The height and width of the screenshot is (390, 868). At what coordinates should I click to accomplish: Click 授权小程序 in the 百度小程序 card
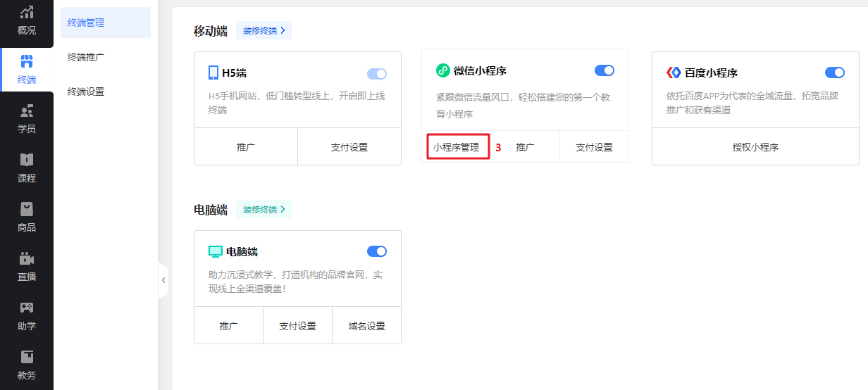tap(755, 147)
